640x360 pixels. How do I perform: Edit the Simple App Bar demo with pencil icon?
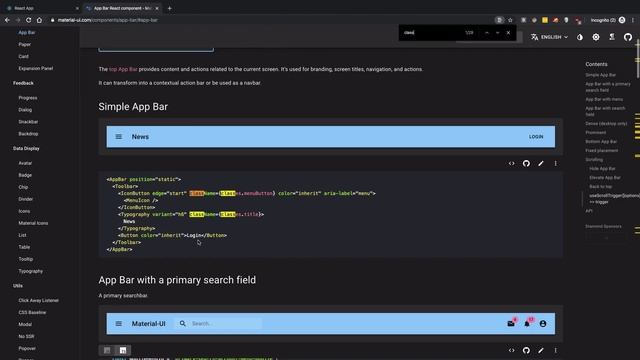click(x=541, y=163)
